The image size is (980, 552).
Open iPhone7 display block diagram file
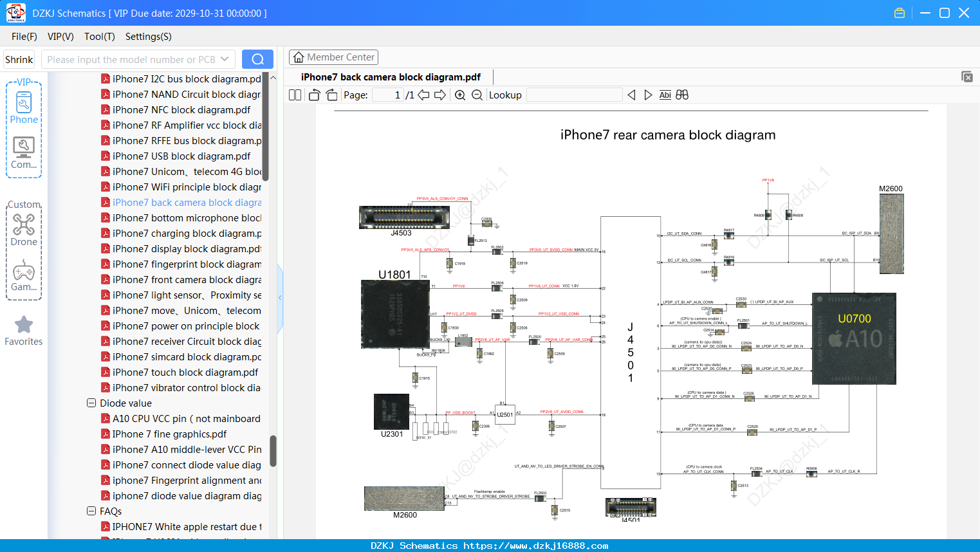point(187,249)
